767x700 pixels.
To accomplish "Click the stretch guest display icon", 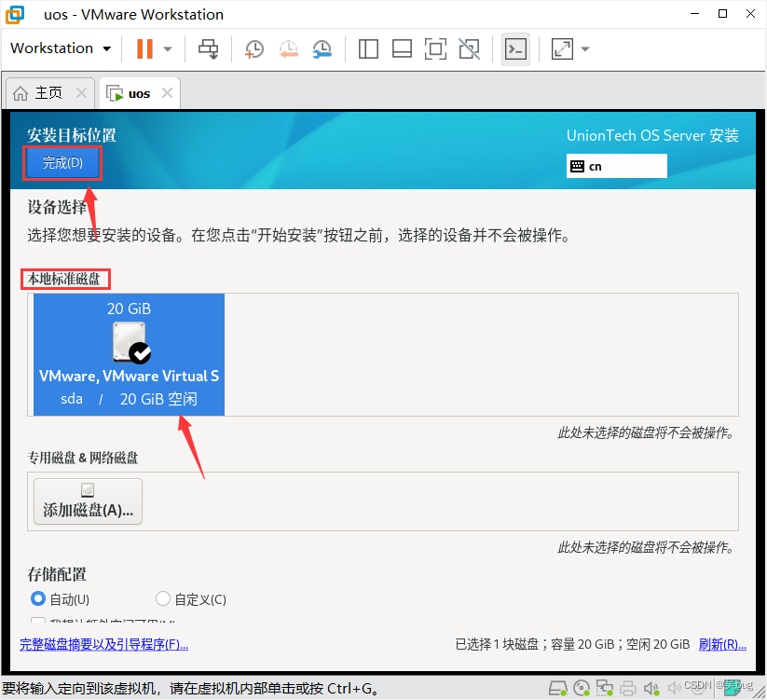I will [562, 48].
